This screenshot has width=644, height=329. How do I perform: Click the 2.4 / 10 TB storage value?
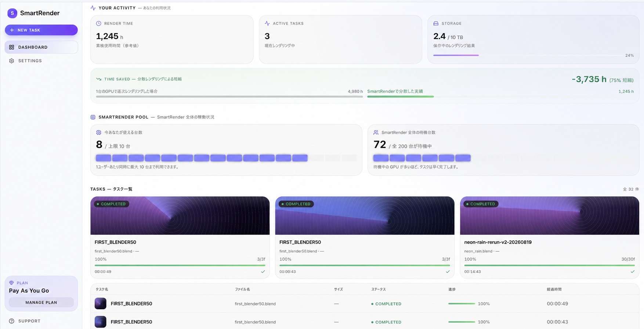448,36
